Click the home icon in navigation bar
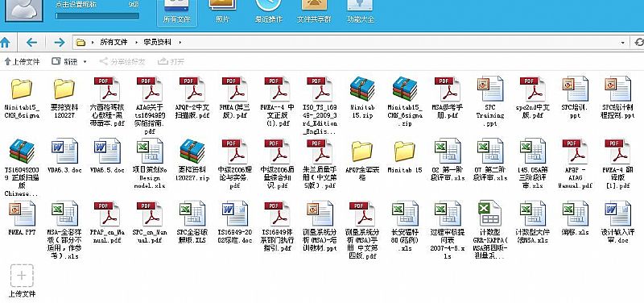This screenshot has width=644, height=303. [5, 42]
